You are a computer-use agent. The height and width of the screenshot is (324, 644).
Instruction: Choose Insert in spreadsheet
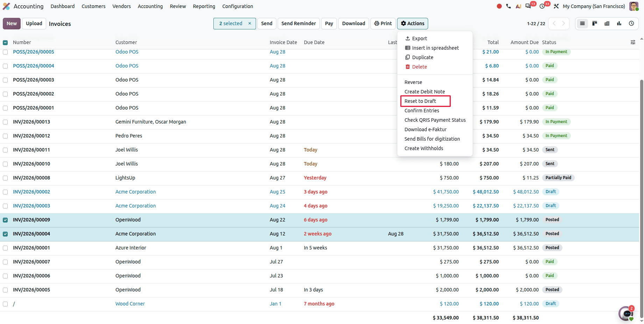coord(435,48)
